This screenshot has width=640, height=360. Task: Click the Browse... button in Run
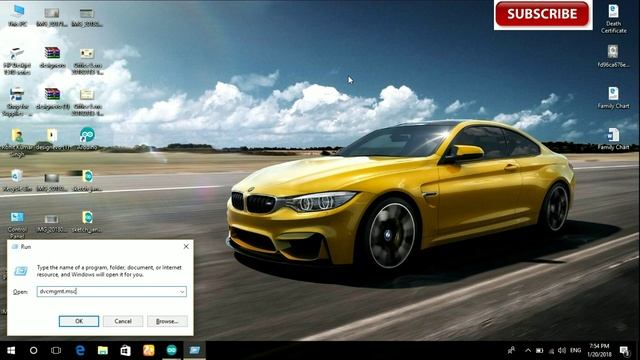(x=167, y=321)
